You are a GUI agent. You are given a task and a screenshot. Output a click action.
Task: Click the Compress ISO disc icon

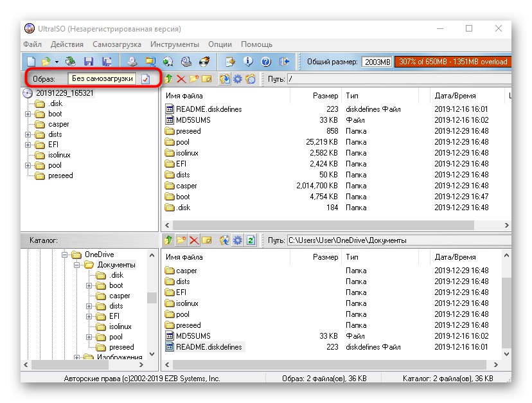coord(168,62)
